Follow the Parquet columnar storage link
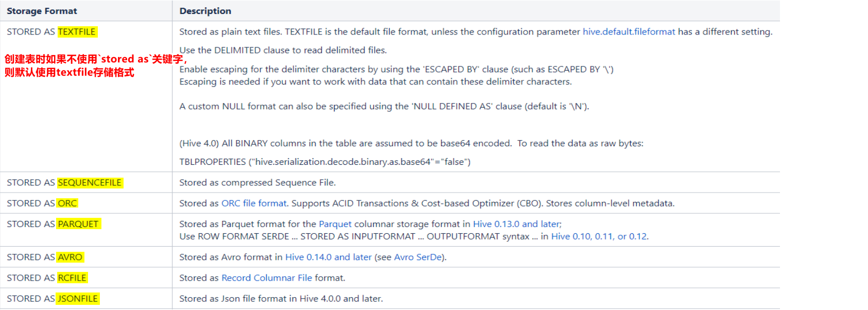 coord(335,224)
